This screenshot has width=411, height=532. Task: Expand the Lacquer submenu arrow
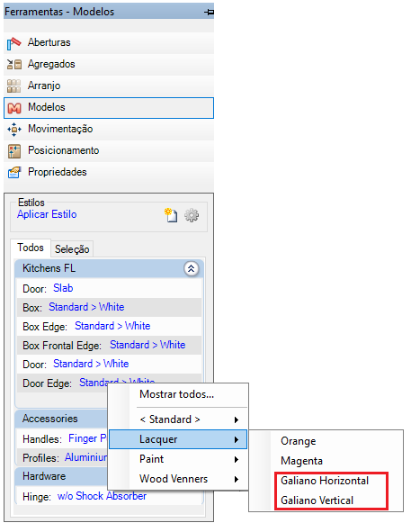237,440
